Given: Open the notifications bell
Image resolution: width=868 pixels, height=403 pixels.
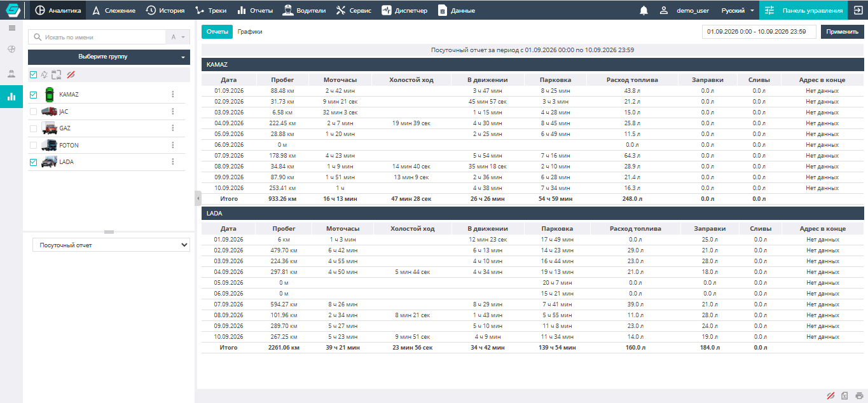Looking at the screenshot, I should 644,10.
